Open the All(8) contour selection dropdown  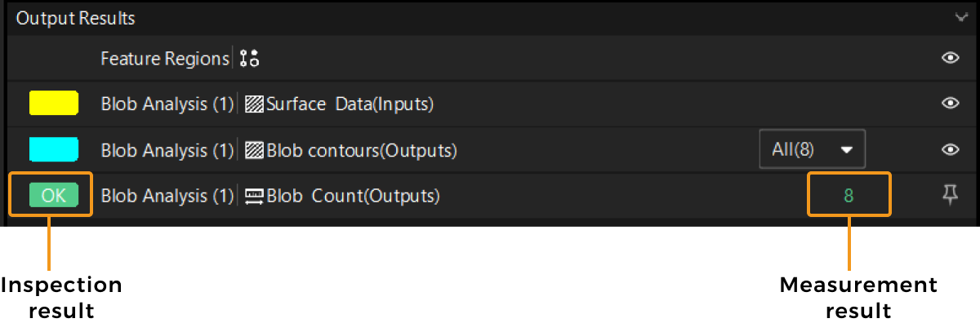pos(812,150)
